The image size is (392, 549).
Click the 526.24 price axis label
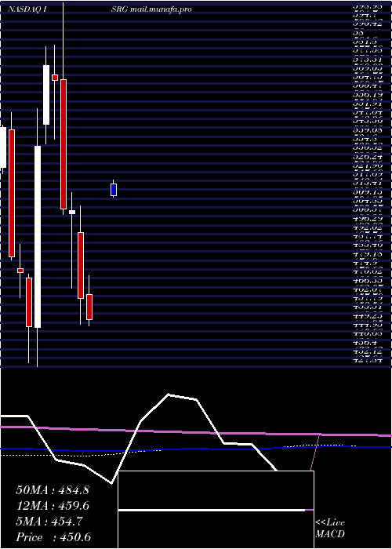click(x=368, y=157)
